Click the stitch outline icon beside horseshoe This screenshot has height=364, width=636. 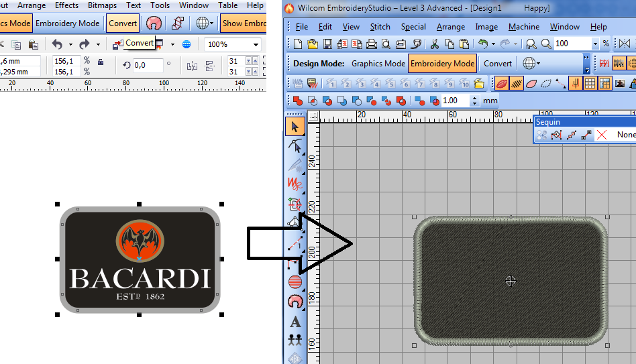tap(178, 23)
